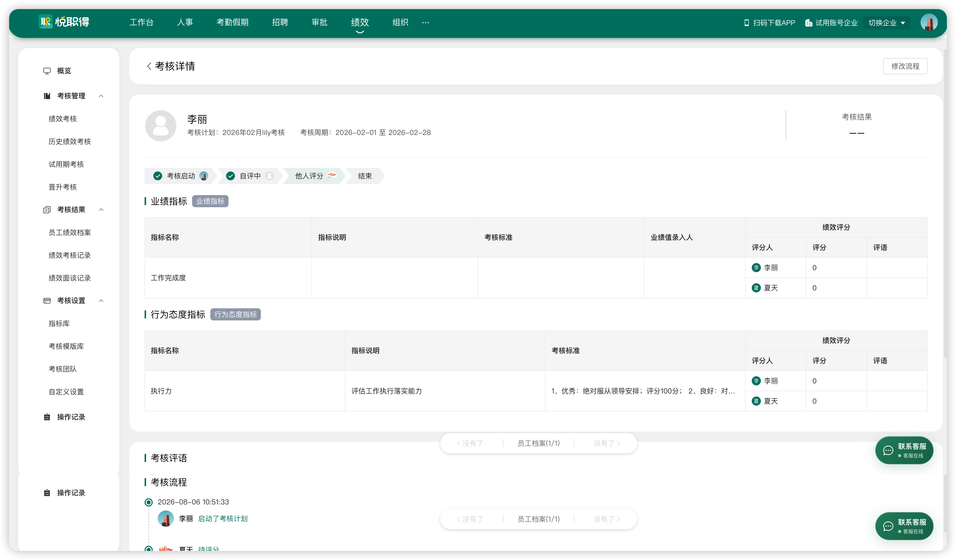Viewport: 956px width, 560px height.
Task: Click the 结束 step in progress flow
Action: [365, 176]
